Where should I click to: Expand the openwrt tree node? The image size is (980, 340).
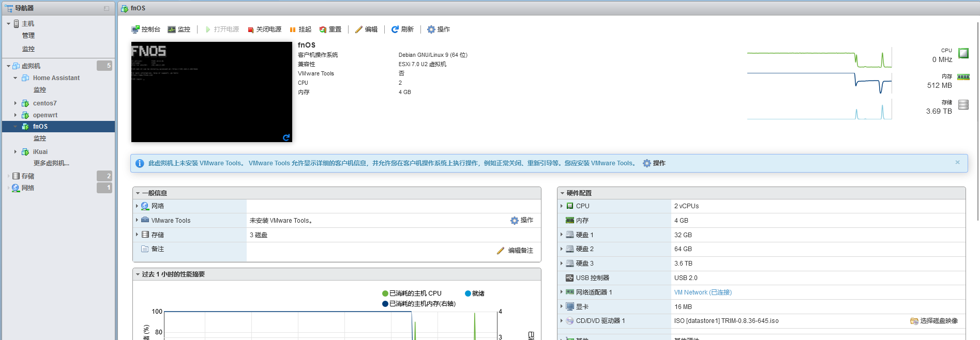pos(15,115)
